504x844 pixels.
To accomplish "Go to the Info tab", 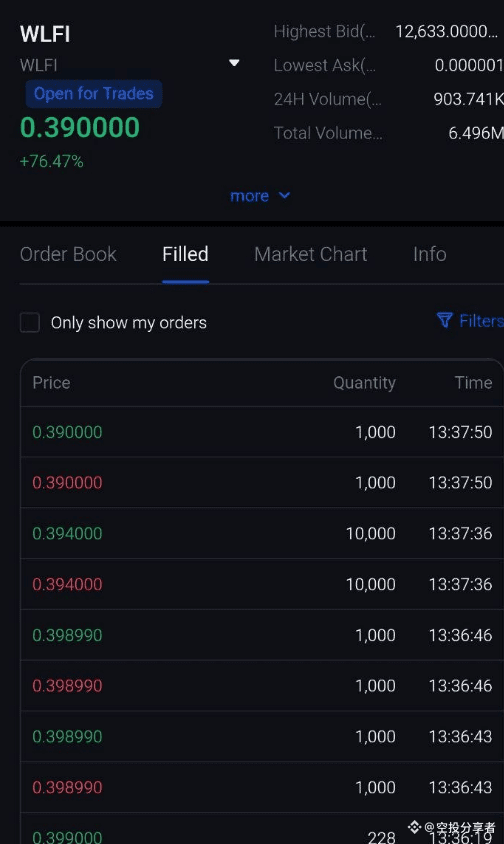I will [x=430, y=254].
